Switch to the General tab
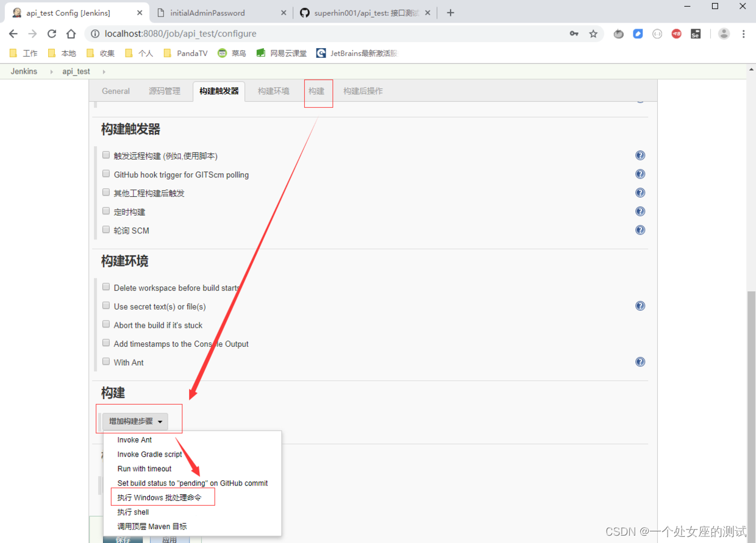Image resolution: width=756 pixels, height=543 pixels. click(x=116, y=91)
